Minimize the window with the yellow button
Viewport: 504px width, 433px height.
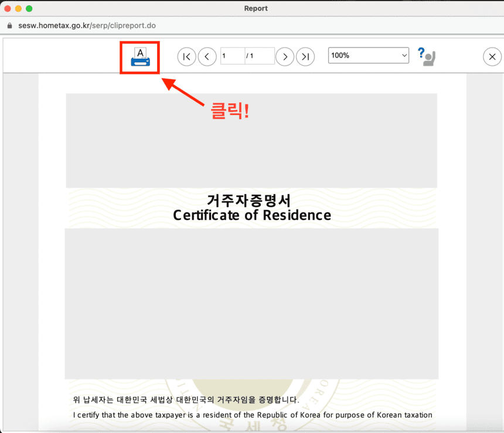tap(18, 9)
